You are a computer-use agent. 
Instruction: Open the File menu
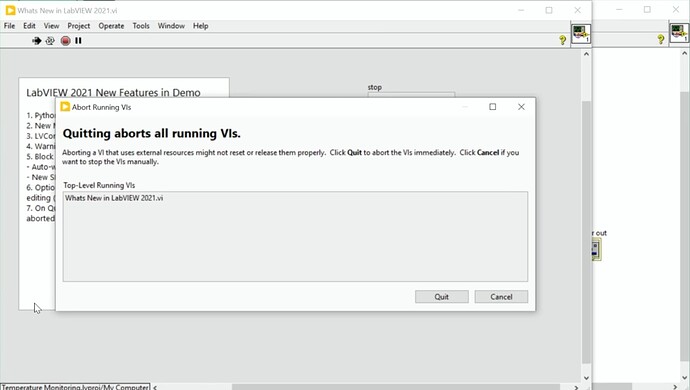click(x=9, y=26)
